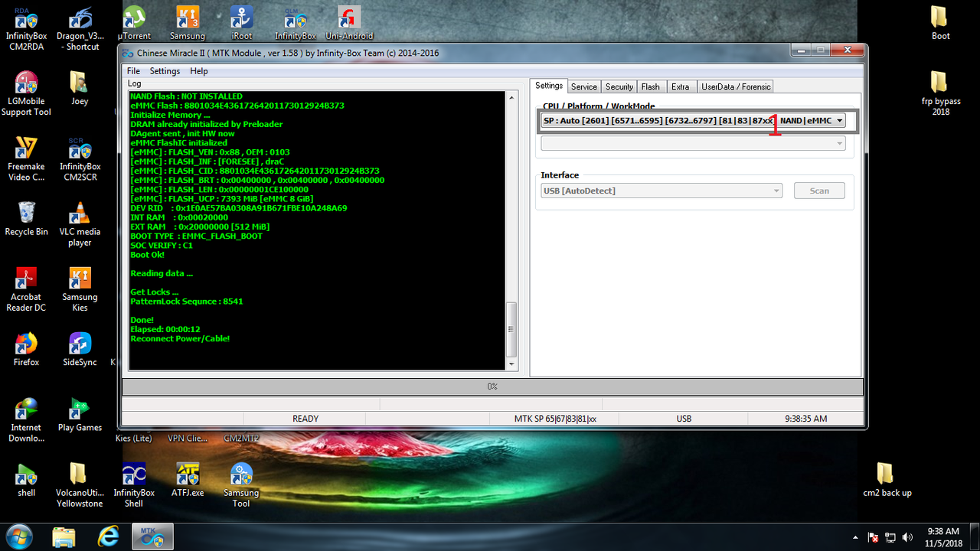This screenshot has height=551, width=980.
Task: Open the File menu
Action: pos(133,71)
